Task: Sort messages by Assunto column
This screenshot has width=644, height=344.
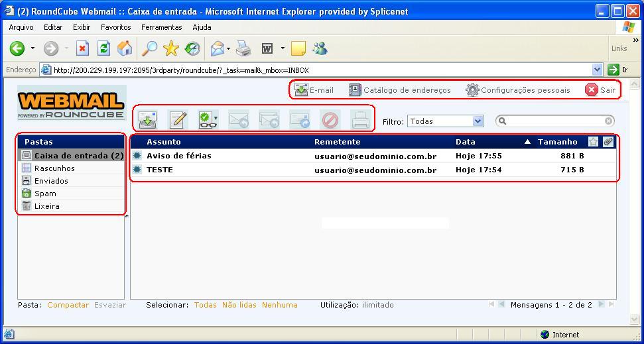Action: point(163,142)
